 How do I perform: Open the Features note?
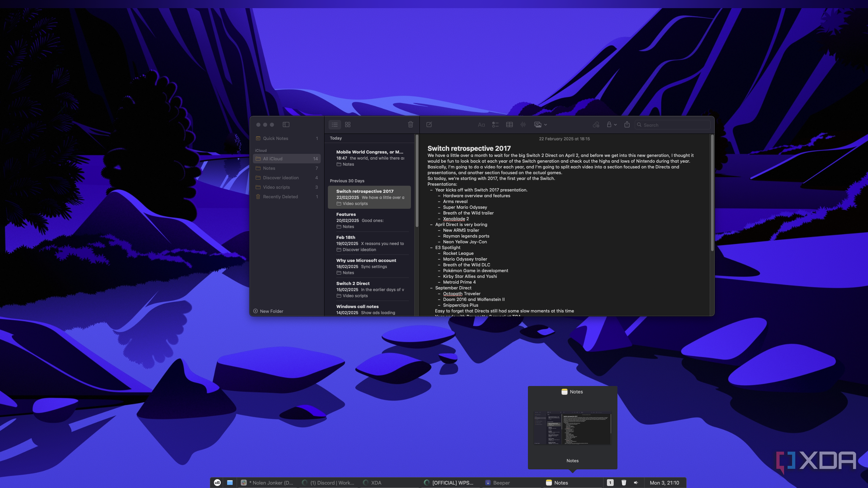coord(369,220)
